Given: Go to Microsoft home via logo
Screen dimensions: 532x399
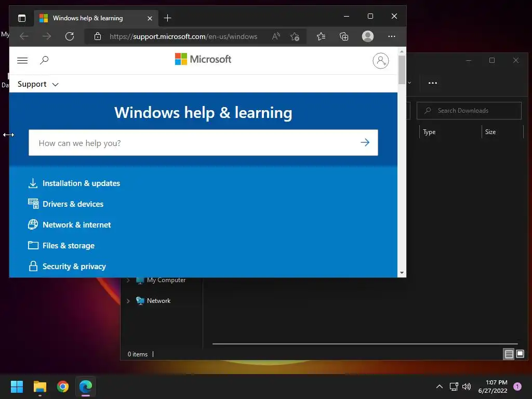Looking at the screenshot, I should click(x=203, y=59).
